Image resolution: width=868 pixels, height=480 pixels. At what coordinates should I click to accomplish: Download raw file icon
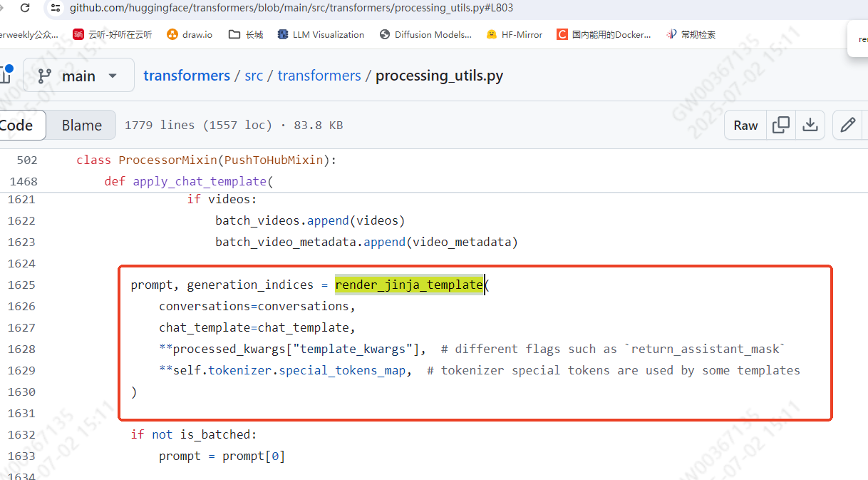point(810,125)
